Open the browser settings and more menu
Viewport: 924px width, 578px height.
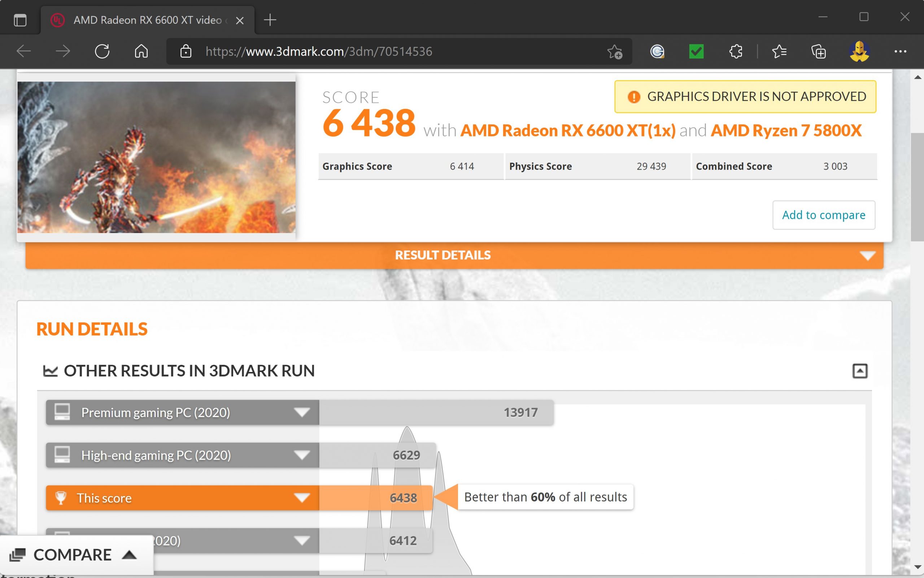(x=900, y=51)
